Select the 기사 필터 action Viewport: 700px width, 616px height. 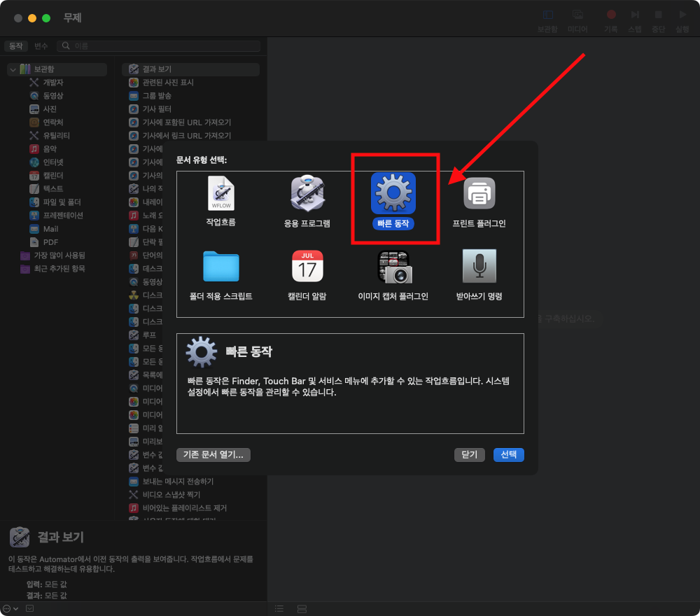tap(150, 109)
